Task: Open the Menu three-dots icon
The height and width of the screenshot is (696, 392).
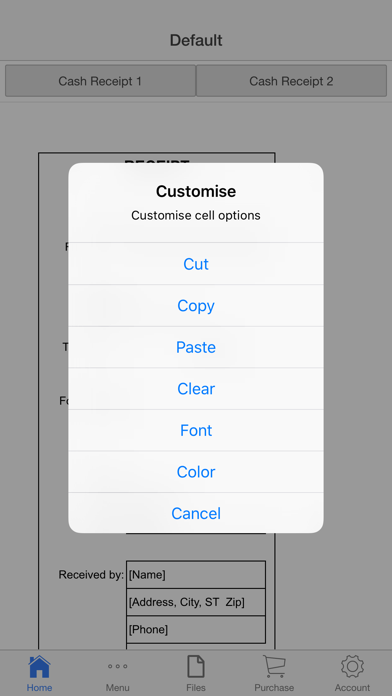Action: coord(118,666)
